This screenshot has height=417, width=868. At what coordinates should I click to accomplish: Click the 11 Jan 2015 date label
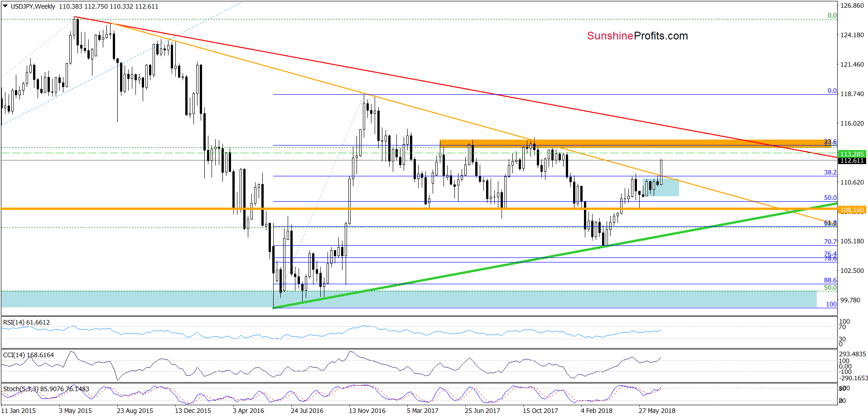[19, 411]
